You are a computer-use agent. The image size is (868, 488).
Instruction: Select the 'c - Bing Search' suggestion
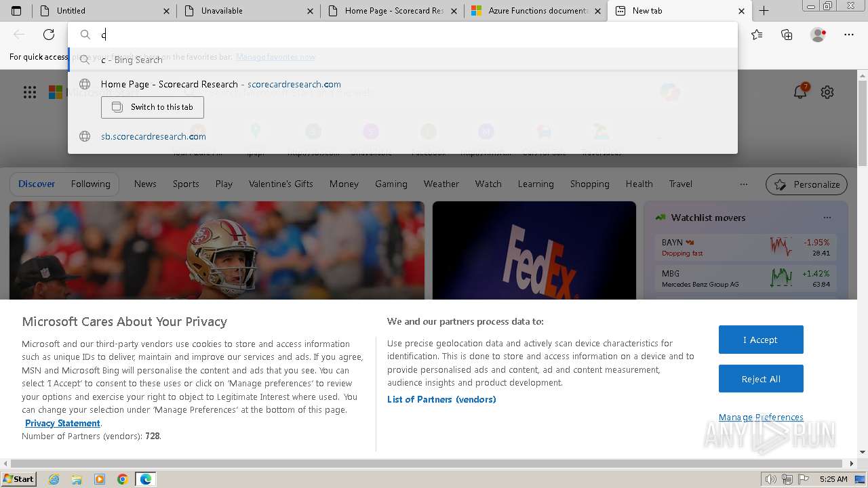(403, 60)
